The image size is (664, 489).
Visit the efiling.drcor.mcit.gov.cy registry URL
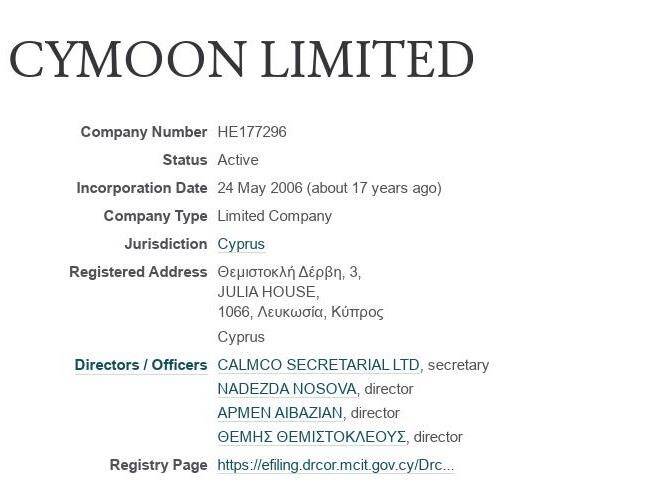pyautogui.click(x=335, y=465)
